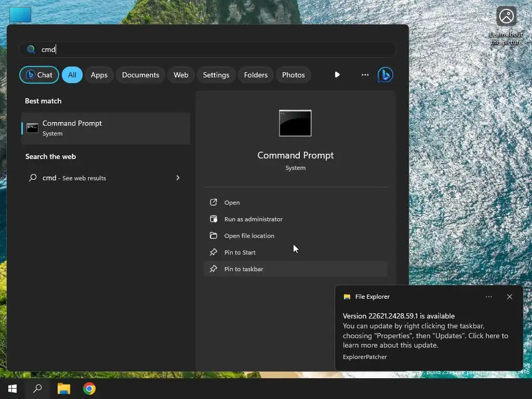Click the magnifier icon in the search box
532x399 pixels.
[31, 49]
